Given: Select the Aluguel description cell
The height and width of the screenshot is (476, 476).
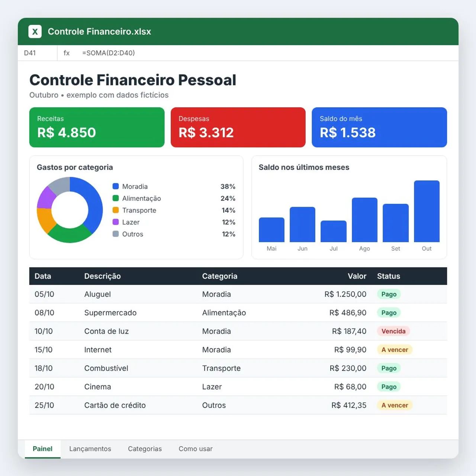Looking at the screenshot, I should 97,294.
